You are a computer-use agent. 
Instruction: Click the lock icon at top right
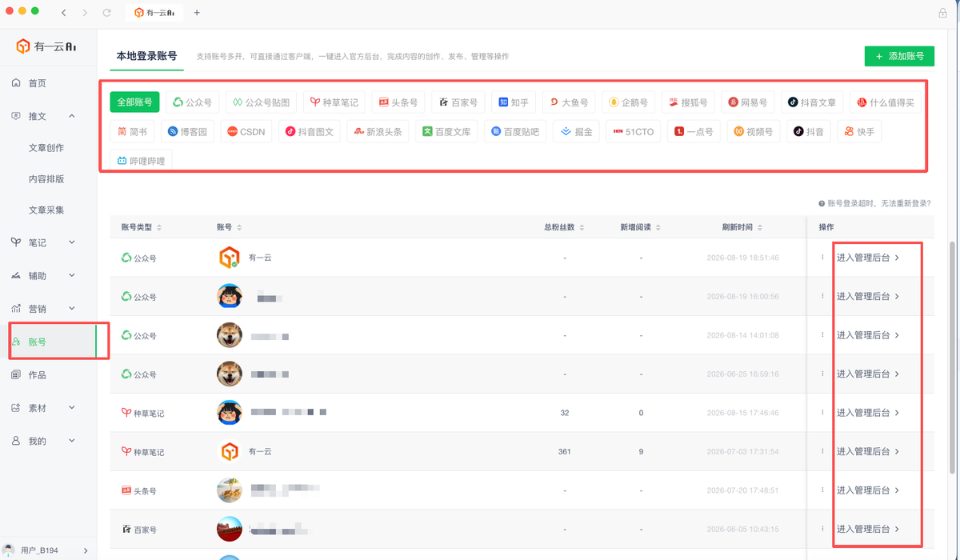942,13
